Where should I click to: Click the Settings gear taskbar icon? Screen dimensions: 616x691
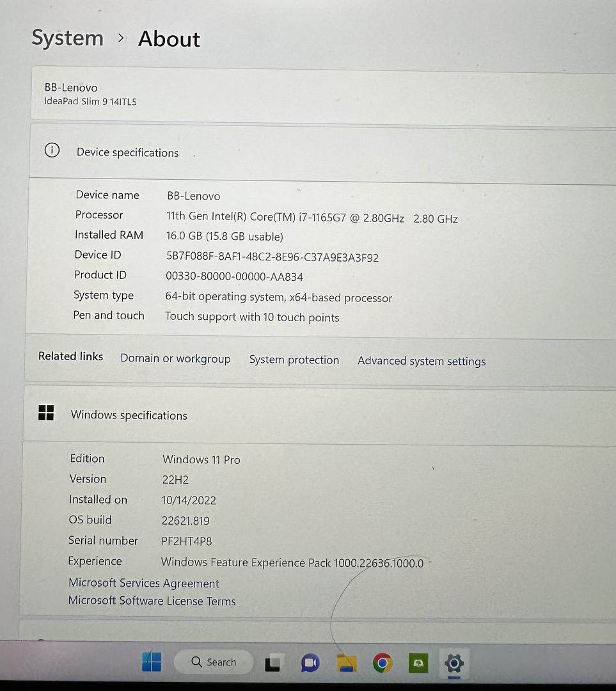454,663
